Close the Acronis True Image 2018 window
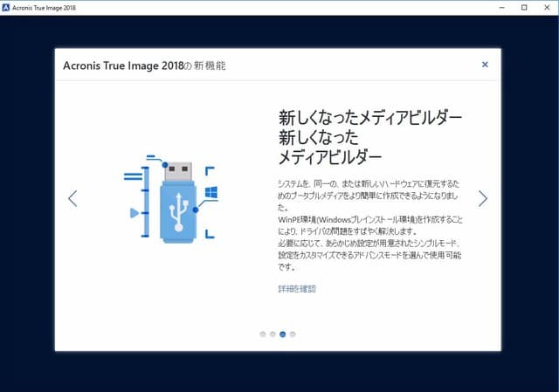The image size is (559, 392). coord(548,7)
